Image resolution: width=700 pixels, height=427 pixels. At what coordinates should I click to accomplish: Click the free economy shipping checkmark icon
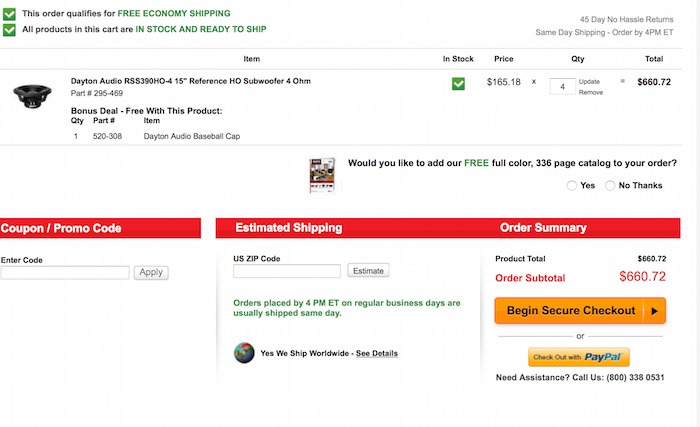[x=9, y=14]
